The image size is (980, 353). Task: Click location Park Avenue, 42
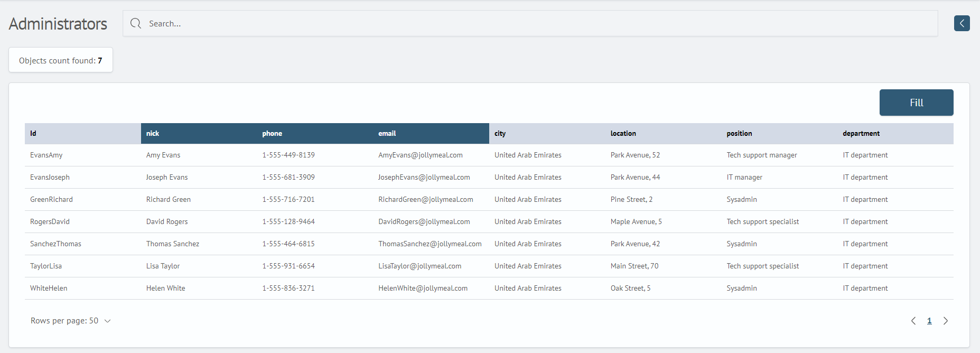click(x=636, y=244)
